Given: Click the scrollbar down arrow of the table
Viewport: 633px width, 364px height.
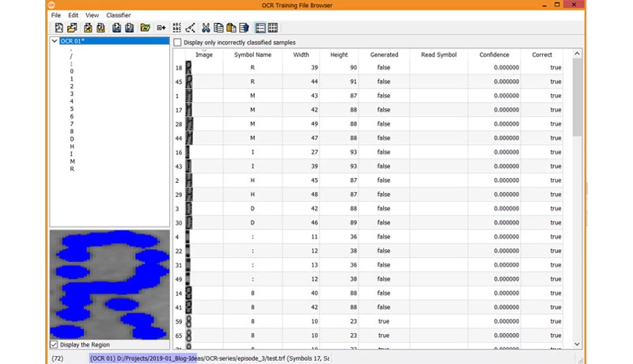Looking at the screenshot, I should [577, 344].
